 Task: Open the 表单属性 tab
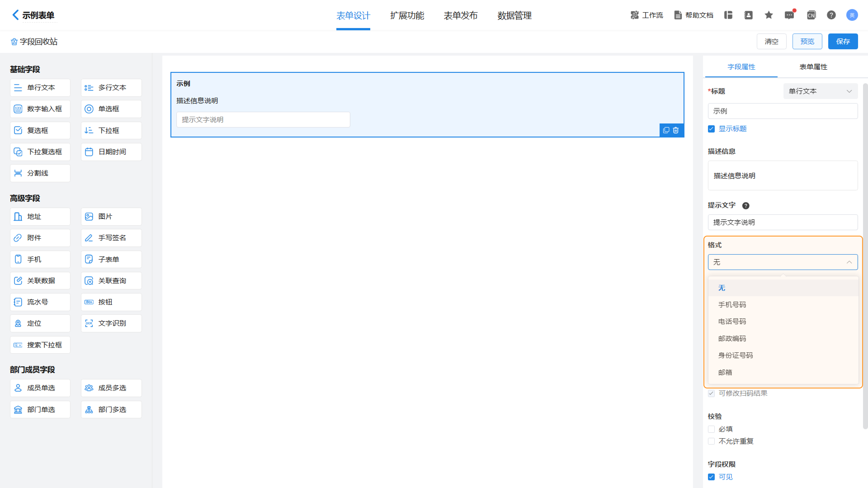[x=813, y=67]
